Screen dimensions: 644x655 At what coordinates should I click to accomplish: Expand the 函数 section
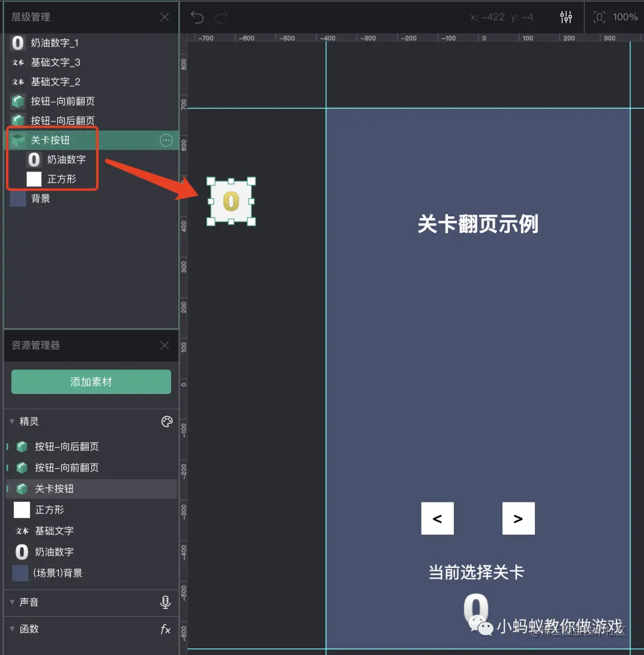[x=12, y=629]
